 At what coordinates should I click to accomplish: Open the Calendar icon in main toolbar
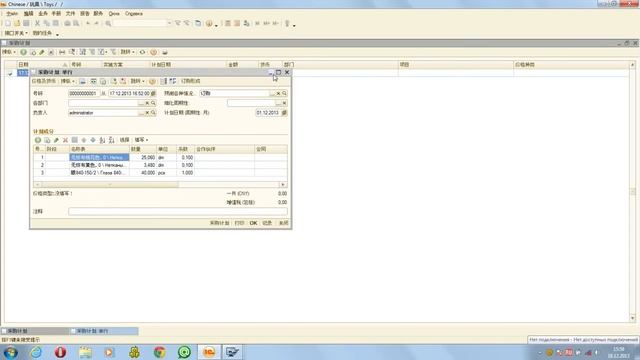(x=237, y=24)
